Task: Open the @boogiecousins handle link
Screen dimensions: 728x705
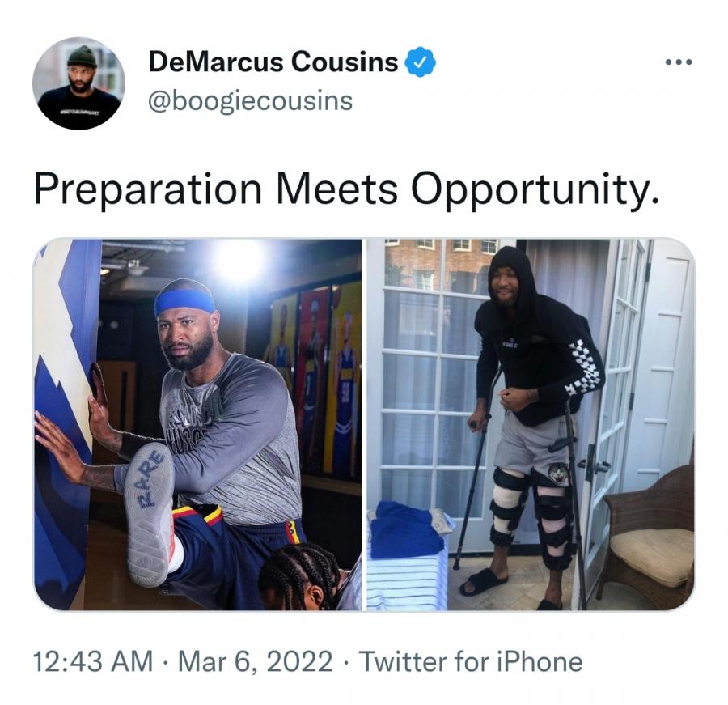Action: point(250,101)
